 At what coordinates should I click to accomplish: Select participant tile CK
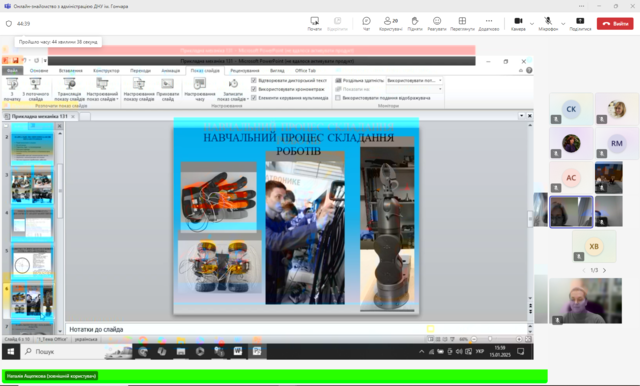coord(571,109)
